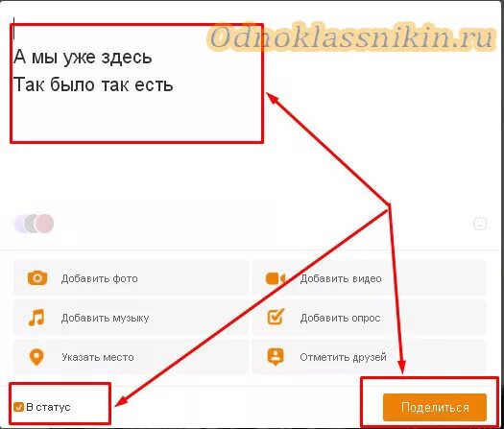This screenshot has height=429, width=504.
Task: Open «Отметить друзей» option
Action: click(369, 357)
